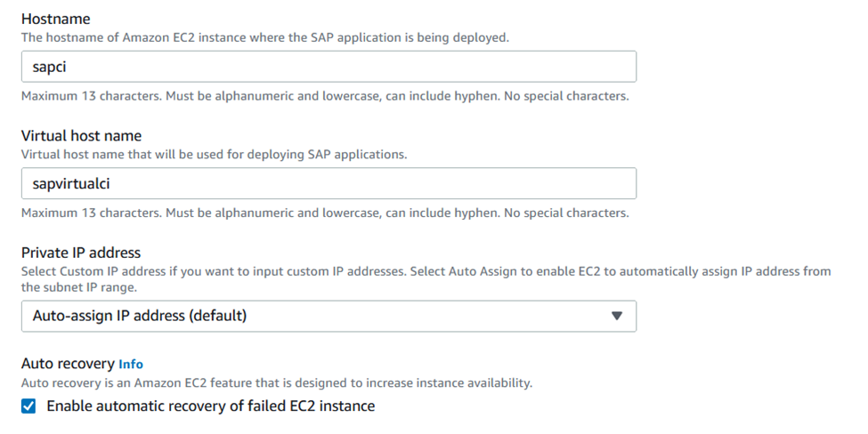Viewport: 868px width, 434px height.
Task: Click the dropdown arrow triangle icon
Action: click(617, 316)
